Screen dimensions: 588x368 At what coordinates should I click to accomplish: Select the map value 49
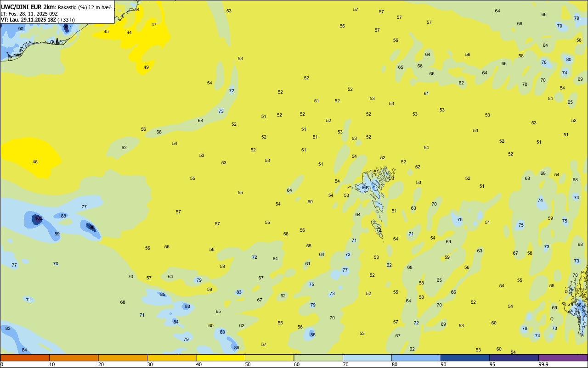coord(146,67)
